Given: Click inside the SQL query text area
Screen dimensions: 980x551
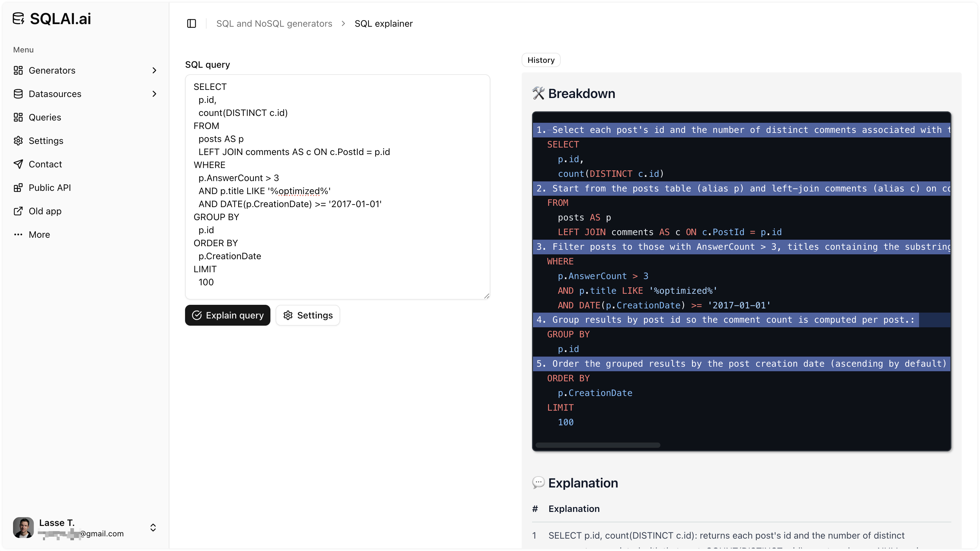Looking at the screenshot, I should pos(338,186).
